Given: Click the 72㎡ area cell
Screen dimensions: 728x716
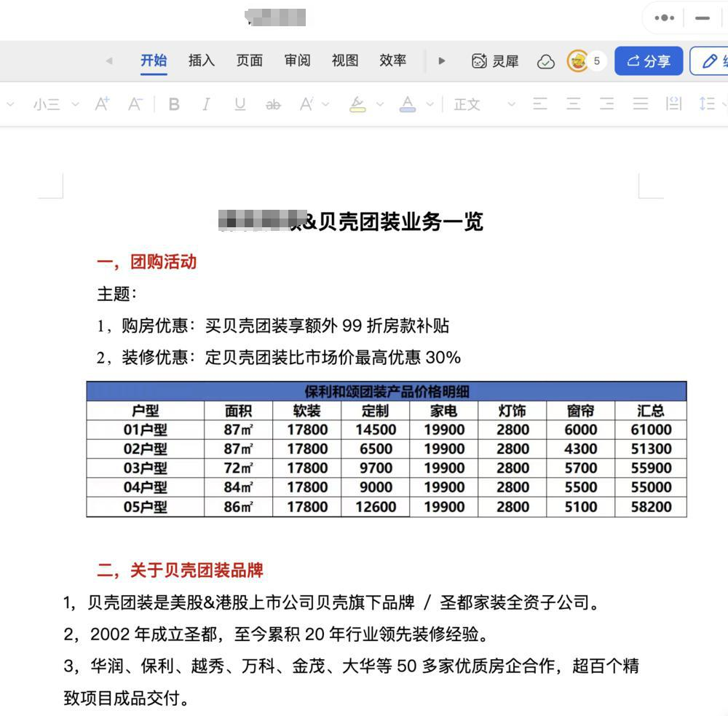Looking at the screenshot, I should click(238, 468).
